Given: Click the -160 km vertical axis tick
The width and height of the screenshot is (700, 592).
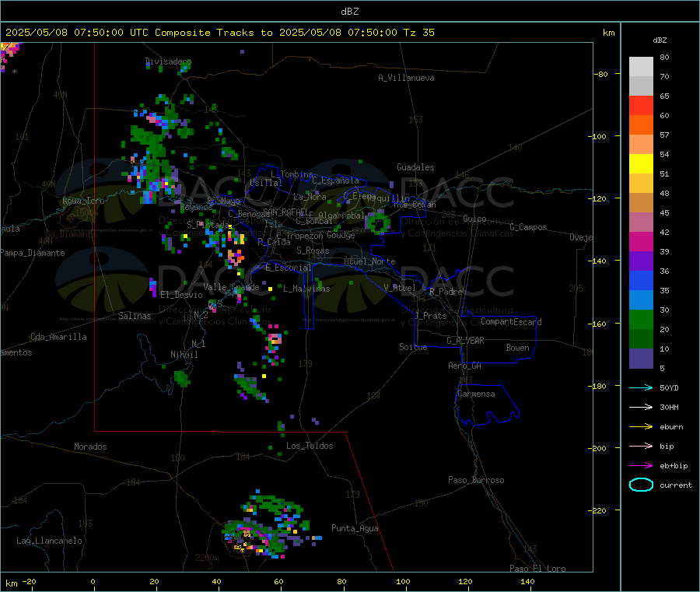Looking at the screenshot, I should pyautogui.click(x=599, y=324).
